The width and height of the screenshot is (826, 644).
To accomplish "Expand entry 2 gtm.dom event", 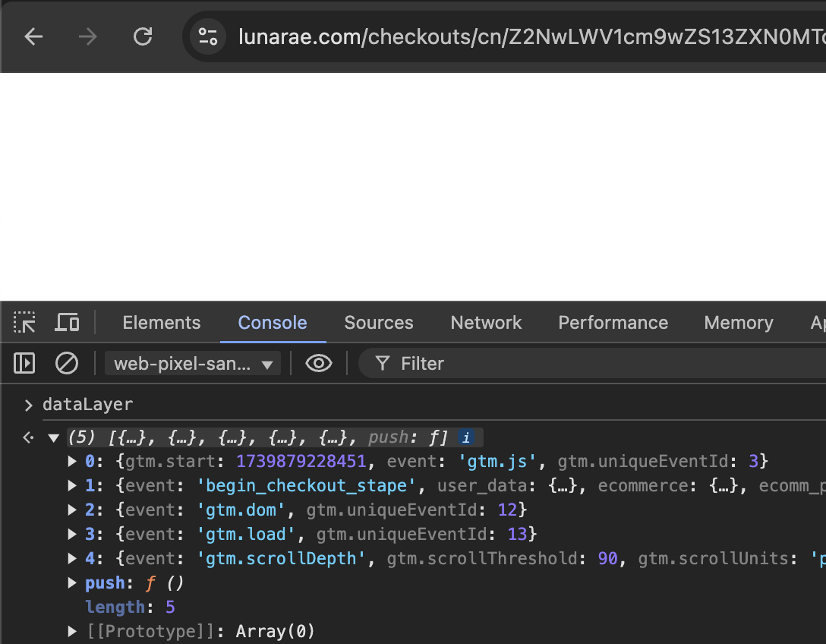I will pyautogui.click(x=72, y=510).
